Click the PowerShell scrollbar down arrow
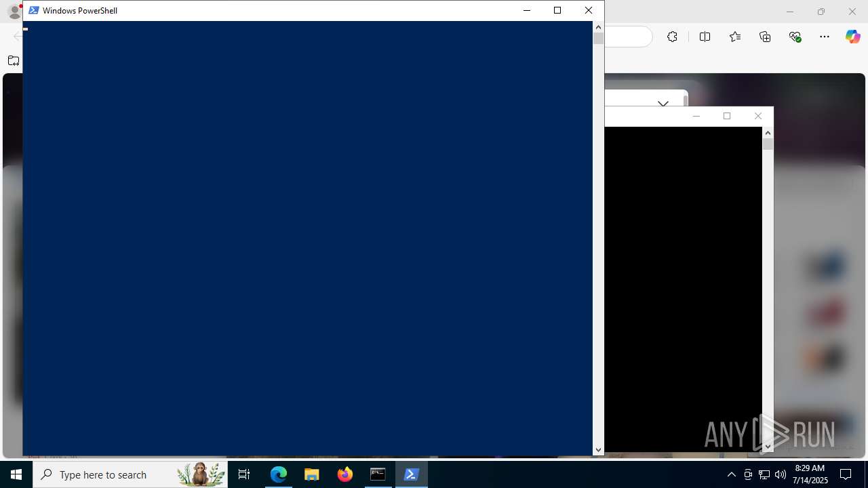 [598, 449]
